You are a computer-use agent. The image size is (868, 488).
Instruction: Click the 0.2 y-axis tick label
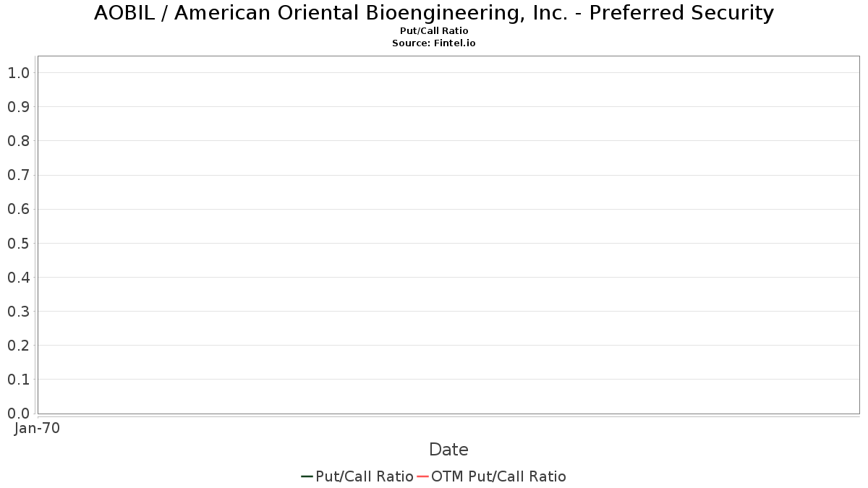tap(18, 345)
